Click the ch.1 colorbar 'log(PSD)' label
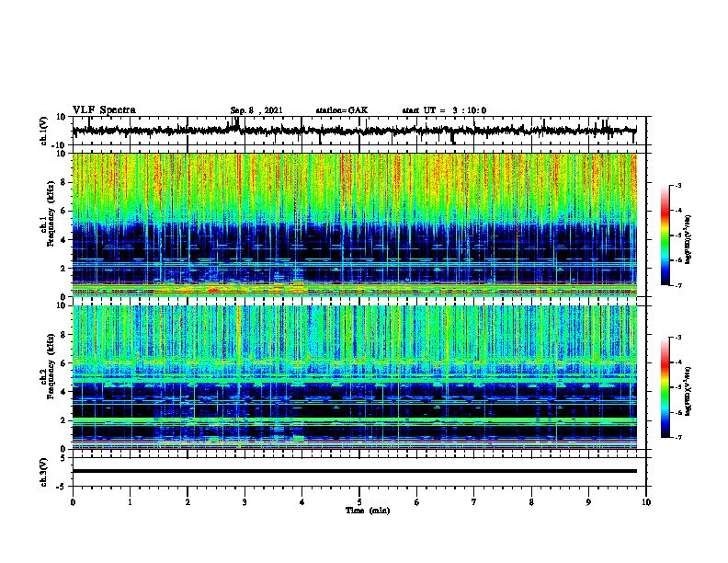Viewport: 728px width, 563px height. coord(688,240)
